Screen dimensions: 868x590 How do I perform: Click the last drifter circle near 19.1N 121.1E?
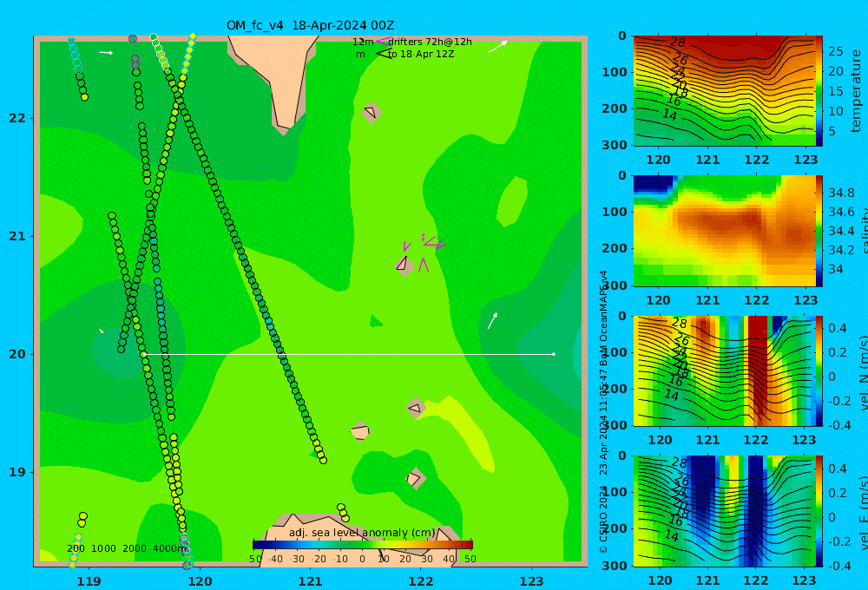[x=323, y=460]
